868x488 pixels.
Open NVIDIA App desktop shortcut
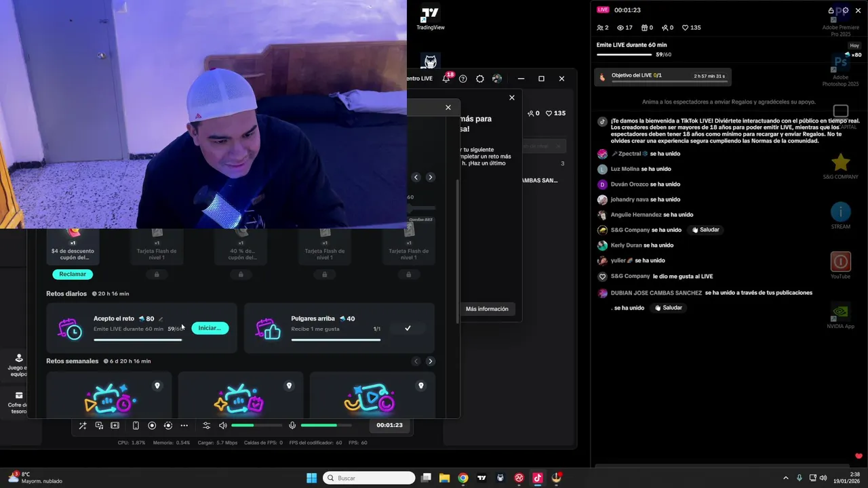841,316
